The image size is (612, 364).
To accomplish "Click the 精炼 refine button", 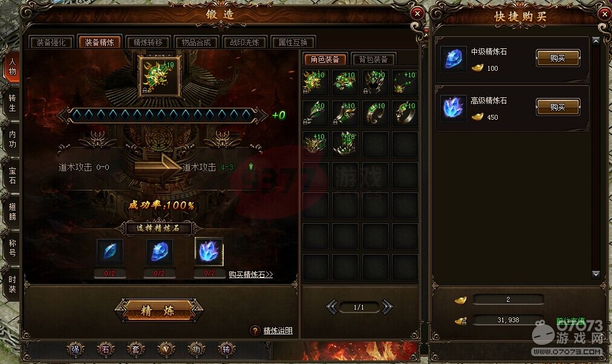I will (158, 311).
